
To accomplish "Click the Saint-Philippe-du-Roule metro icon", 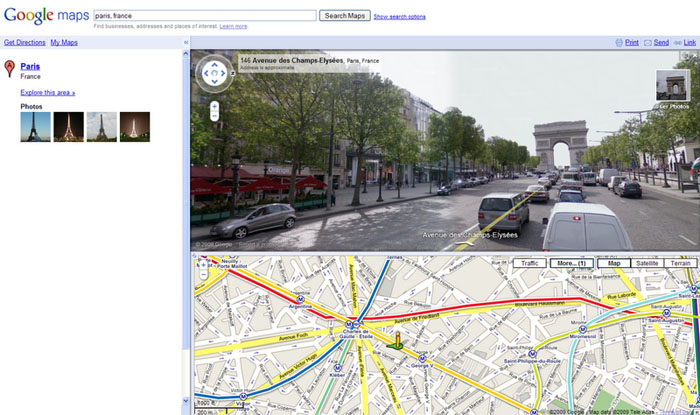I will pyautogui.click(x=532, y=354).
